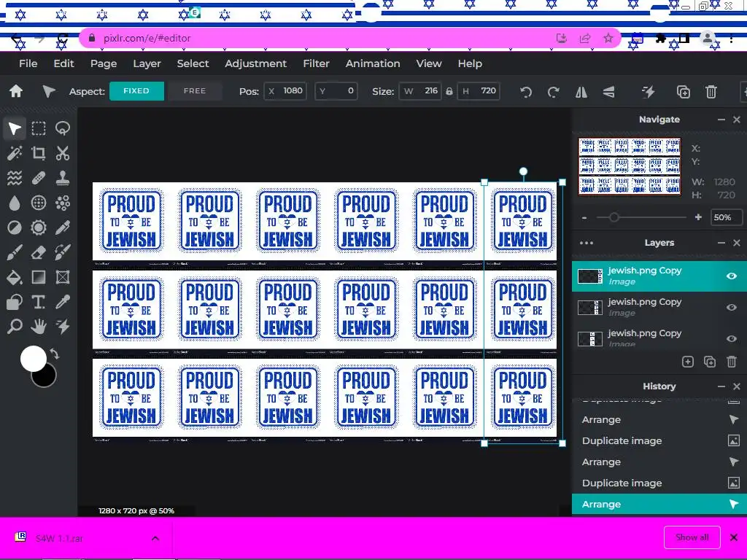
Task: Select the Arrange (arrow) tool in toolbox
Action: coord(15,128)
